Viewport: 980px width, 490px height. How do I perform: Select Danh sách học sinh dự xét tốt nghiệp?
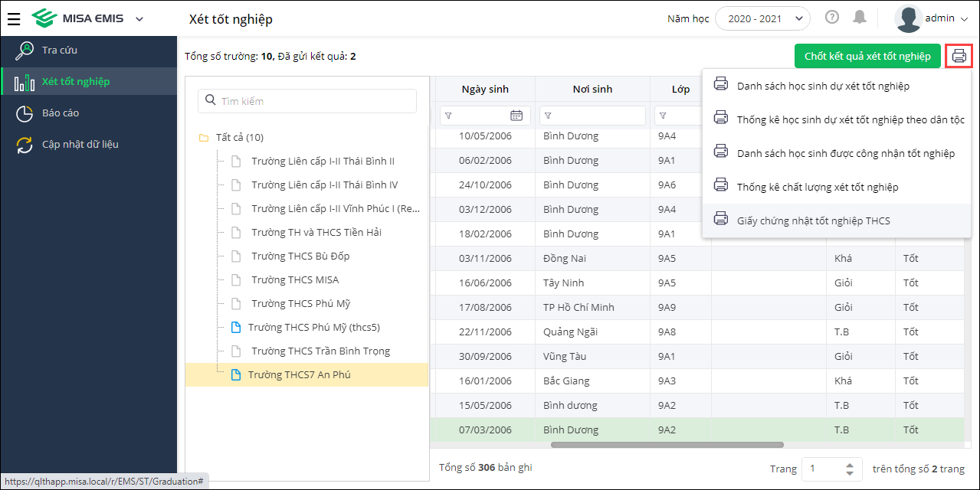click(823, 87)
